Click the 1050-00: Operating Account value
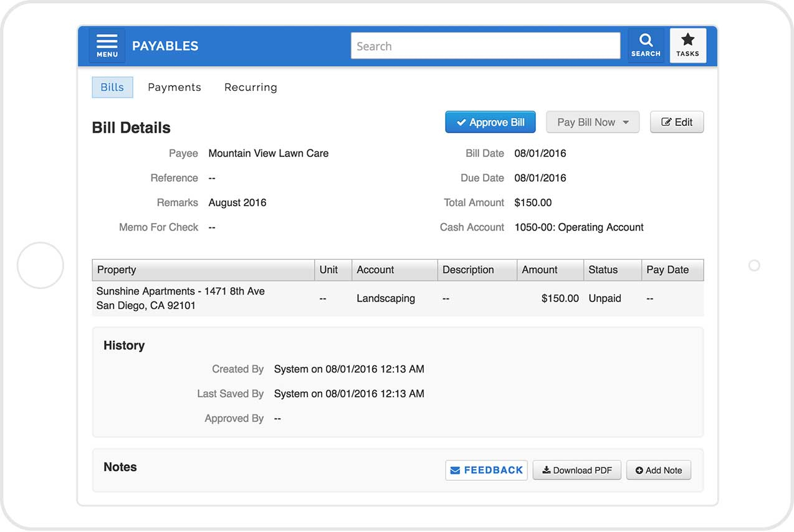Image resolution: width=794 pixels, height=532 pixels. pyautogui.click(x=579, y=227)
